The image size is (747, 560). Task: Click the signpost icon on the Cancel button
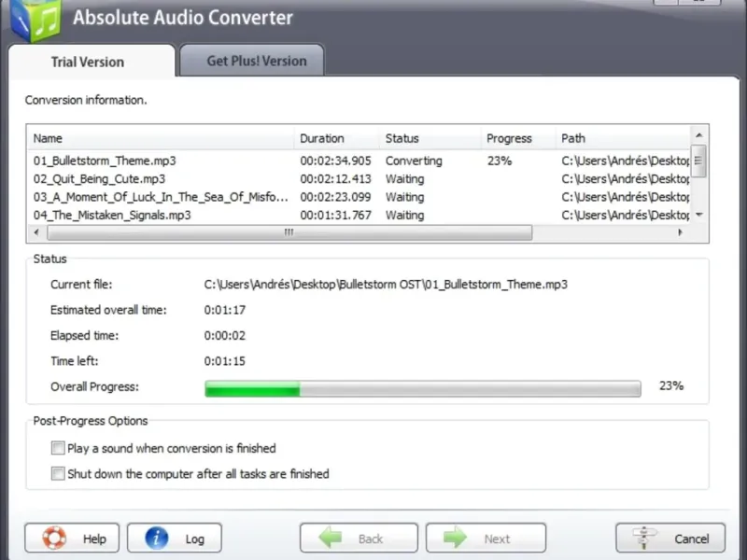(x=643, y=539)
